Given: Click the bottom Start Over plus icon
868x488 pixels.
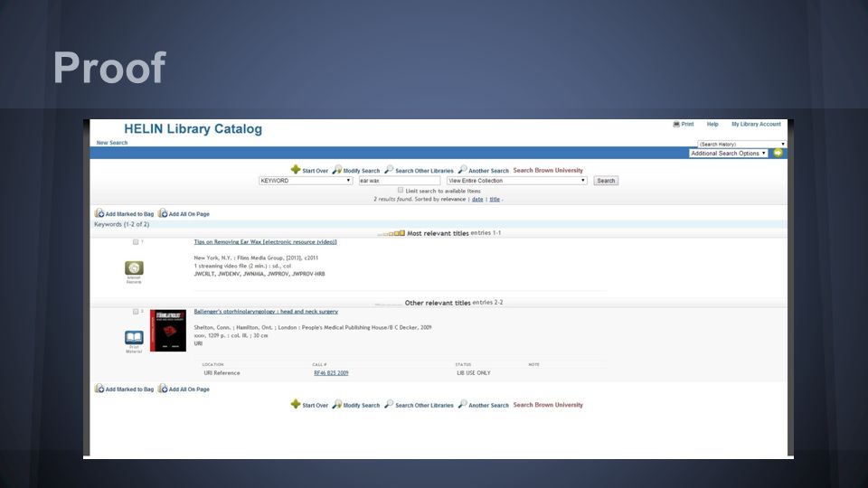Looking at the screenshot, I should [296, 405].
